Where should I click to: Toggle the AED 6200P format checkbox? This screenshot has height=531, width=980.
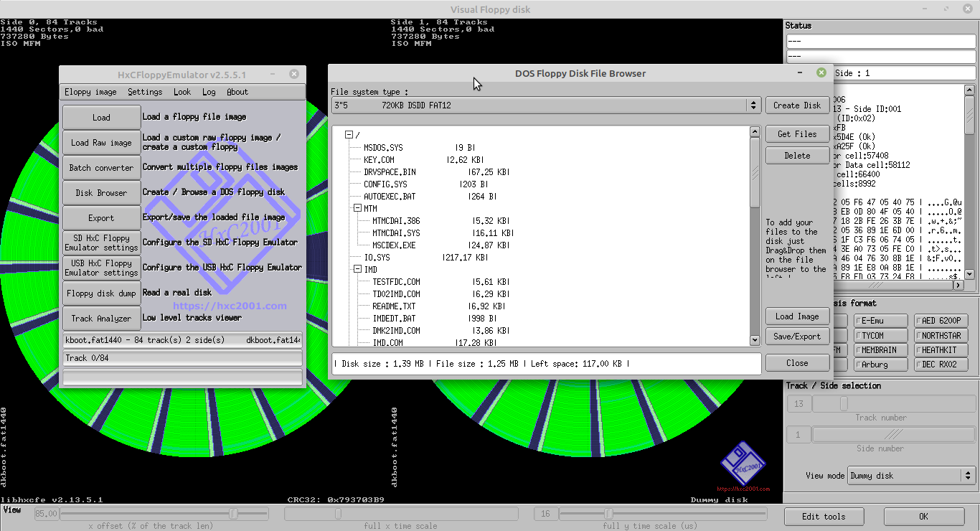[x=941, y=321]
